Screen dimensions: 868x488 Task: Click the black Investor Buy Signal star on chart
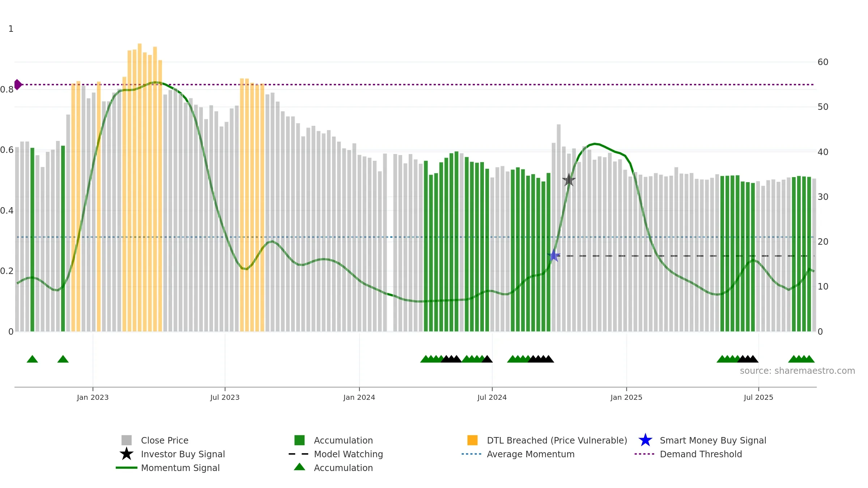click(569, 180)
